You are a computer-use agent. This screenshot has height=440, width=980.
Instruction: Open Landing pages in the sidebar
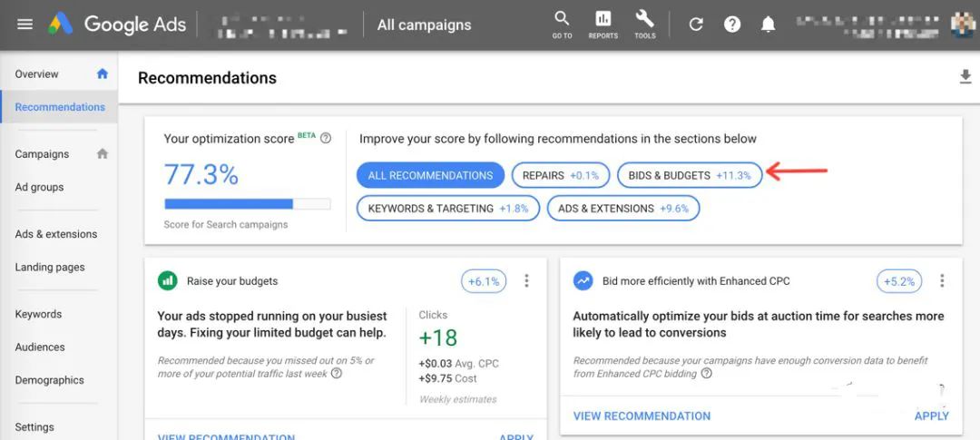point(50,267)
